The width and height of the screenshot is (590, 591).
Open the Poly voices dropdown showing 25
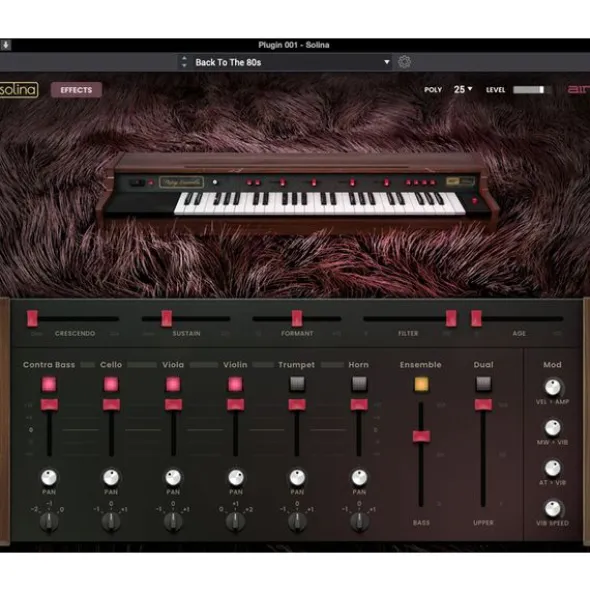(x=463, y=89)
